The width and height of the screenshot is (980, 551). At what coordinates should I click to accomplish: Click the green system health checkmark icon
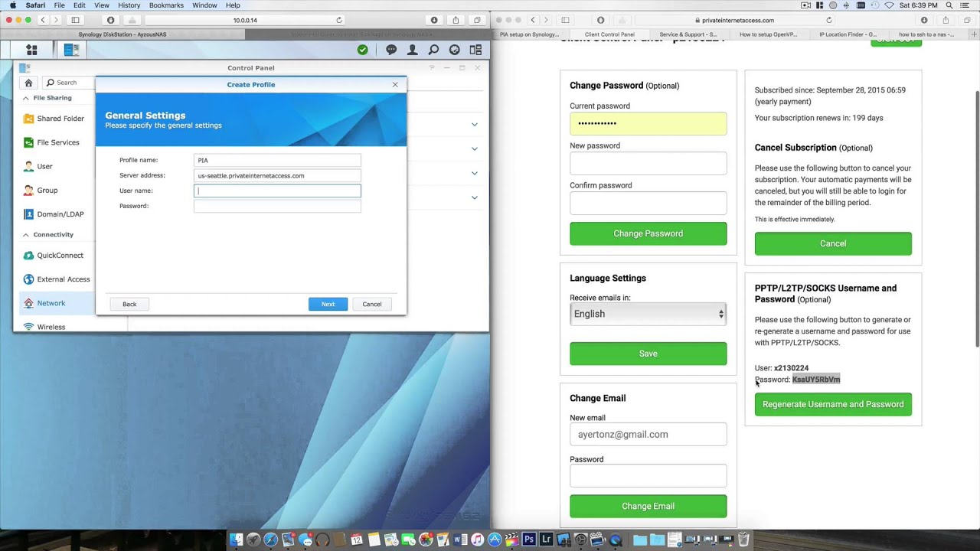[362, 50]
